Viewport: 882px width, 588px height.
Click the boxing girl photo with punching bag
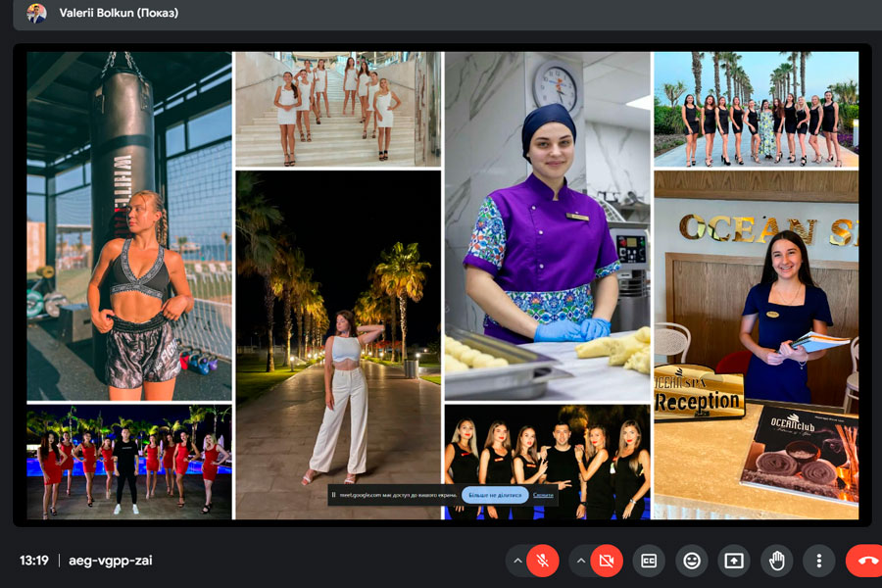tap(129, 225)
